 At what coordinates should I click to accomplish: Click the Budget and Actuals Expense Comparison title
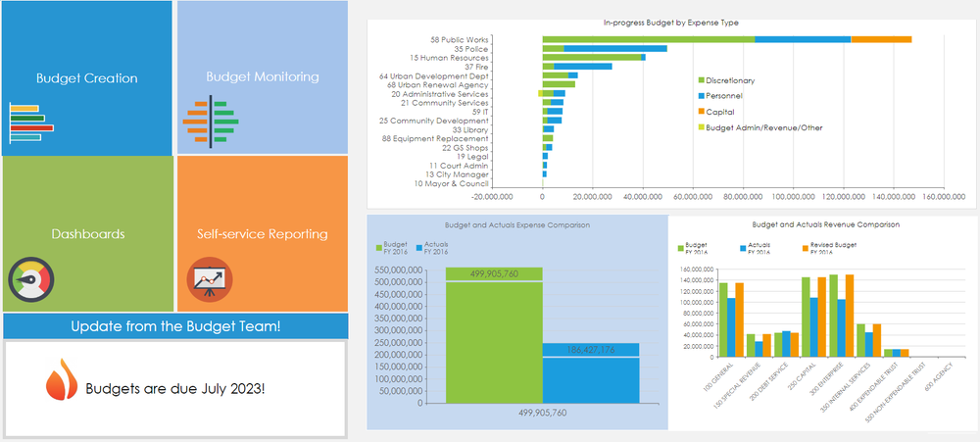pos(517,225)
